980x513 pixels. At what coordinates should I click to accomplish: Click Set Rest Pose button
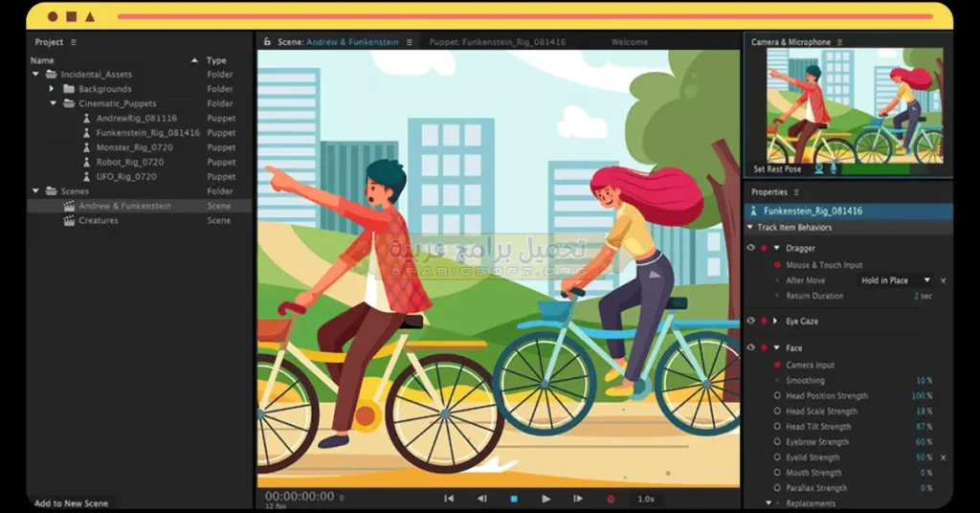pos(777,169)
